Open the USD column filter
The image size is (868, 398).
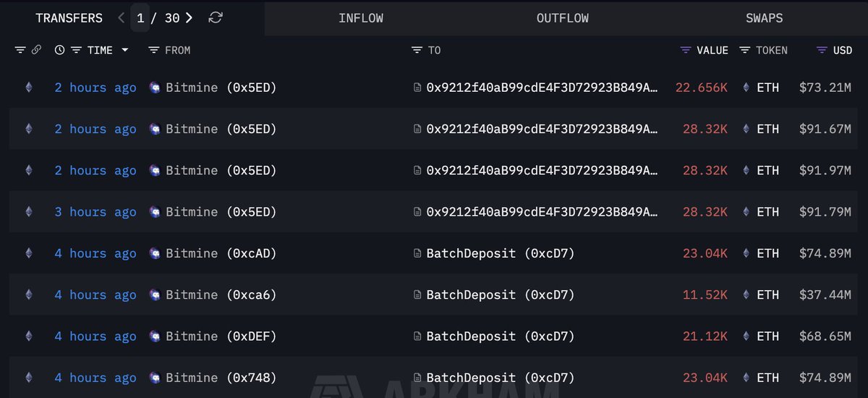[822, 50]
